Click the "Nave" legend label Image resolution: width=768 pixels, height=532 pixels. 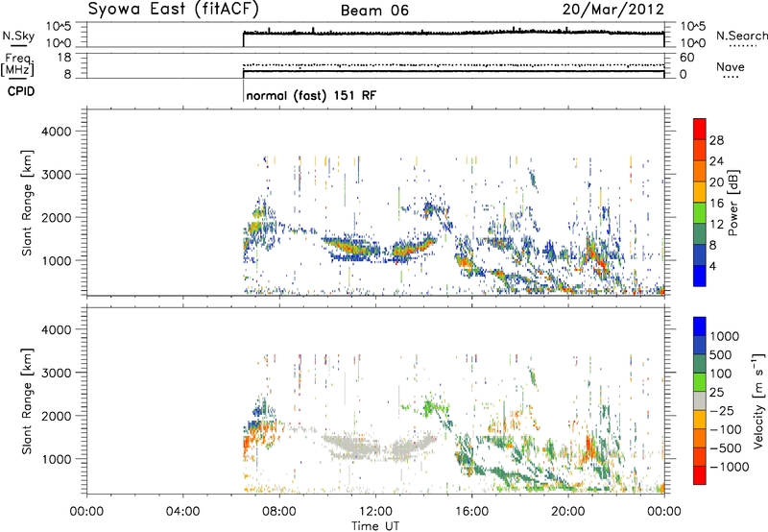click(731, 66)
